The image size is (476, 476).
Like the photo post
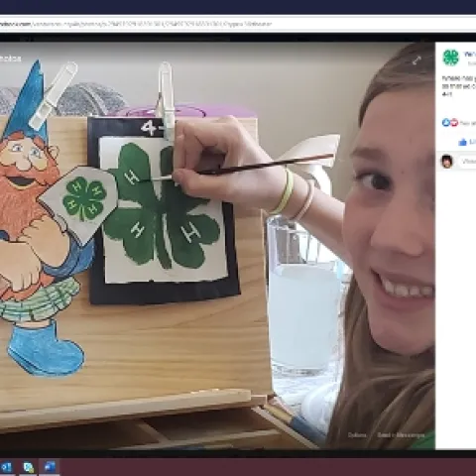[467, 142]
